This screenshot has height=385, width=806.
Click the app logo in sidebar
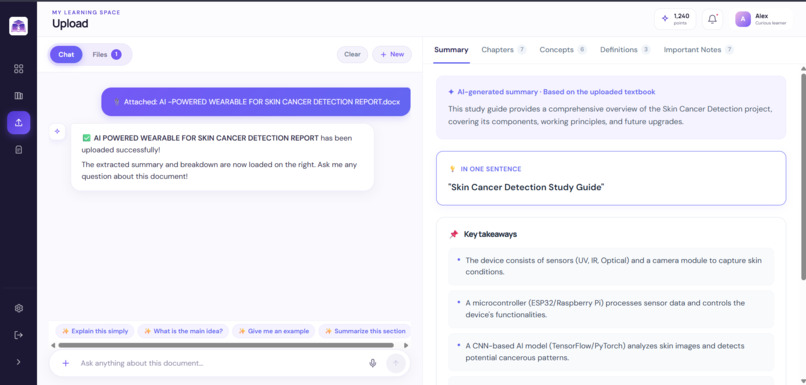click(x=19, y=26)
